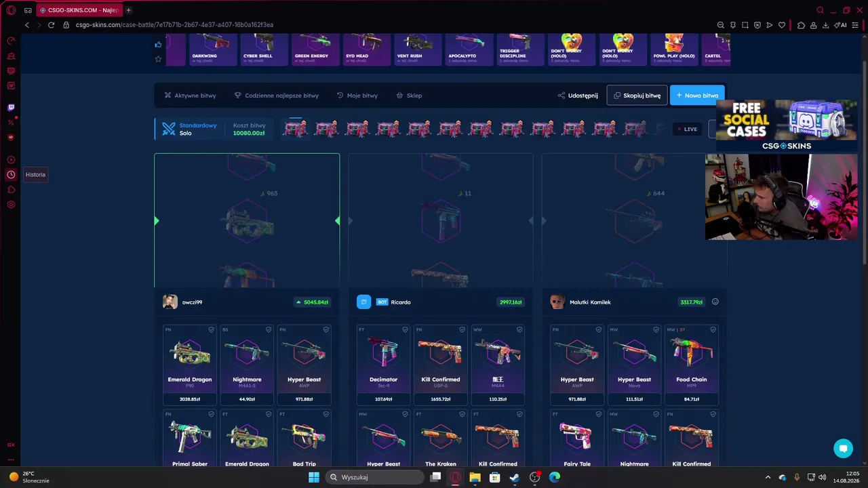The height and width of the screenshot is (488, 868).
Task: Select owczi99's Nightmare M4A1-S card
Action: 247,365
